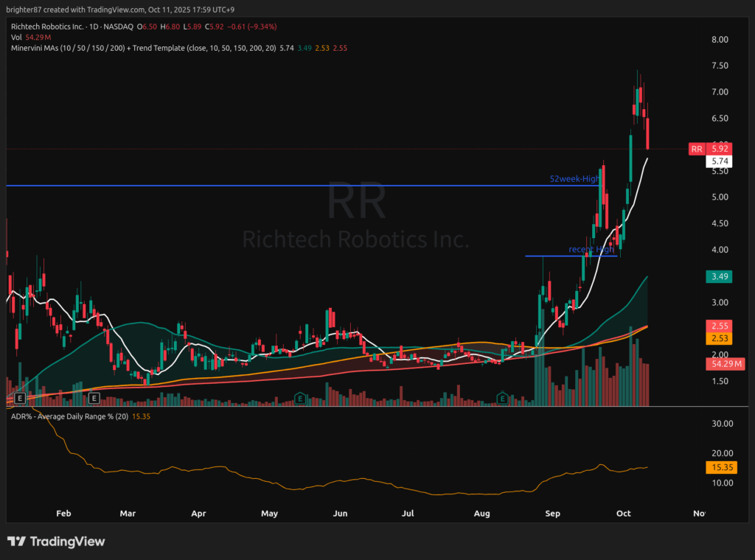Select the orange 2.53 moving average price label
Viewport: 755px width, 560px height.
pyautogui.click(x=718, y=338)
